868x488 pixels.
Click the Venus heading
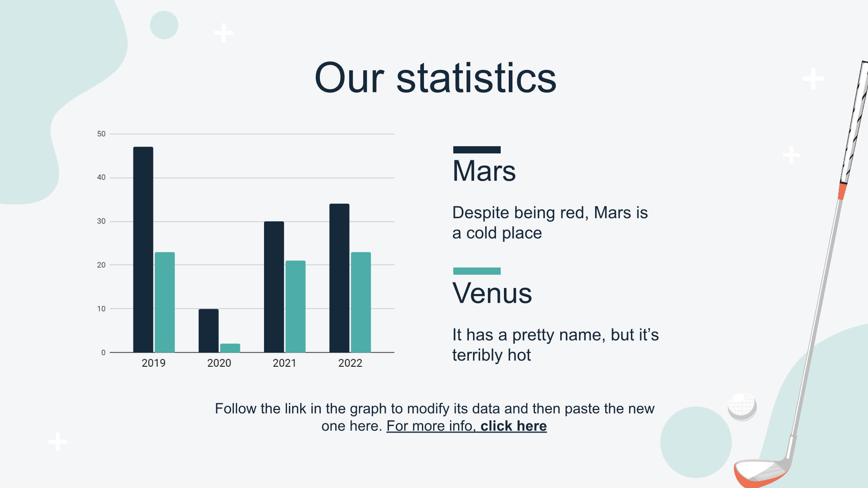(x=492, y=293)
